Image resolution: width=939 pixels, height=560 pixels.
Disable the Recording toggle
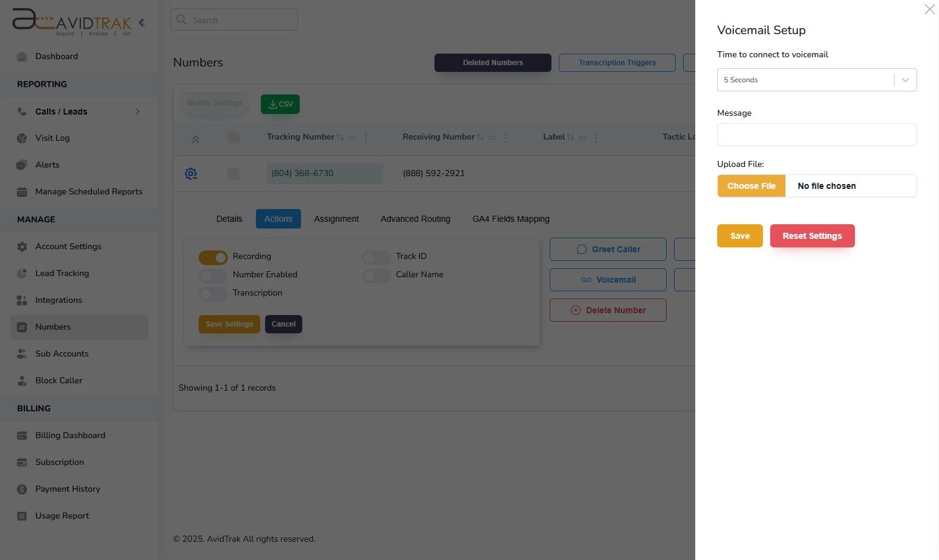(212, 257)
